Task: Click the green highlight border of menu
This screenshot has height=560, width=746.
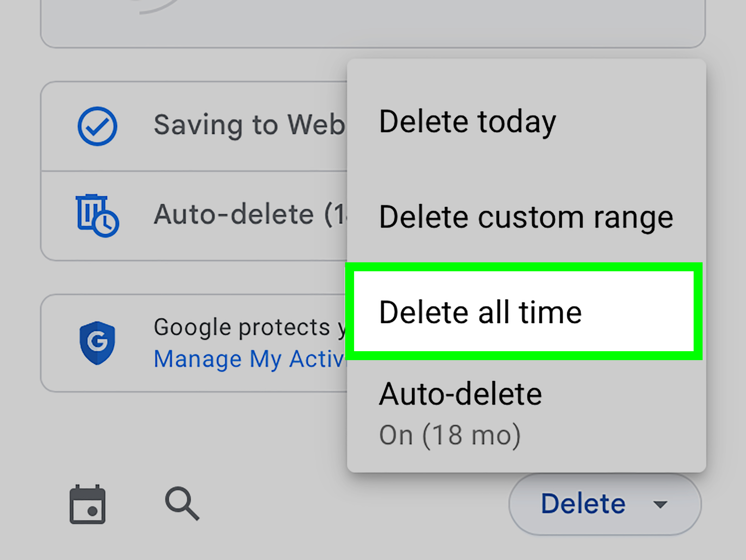Action: pyautogui.click(x=524, y=267)
